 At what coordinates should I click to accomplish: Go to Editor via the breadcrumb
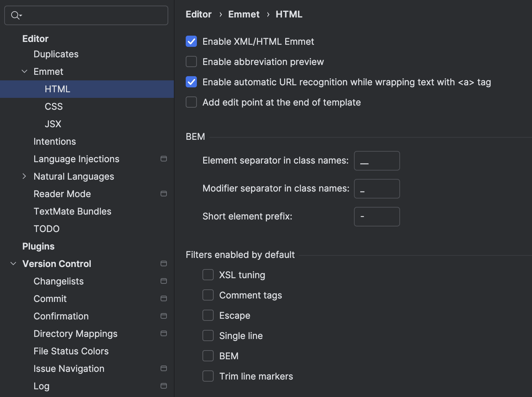coord(199,14)
